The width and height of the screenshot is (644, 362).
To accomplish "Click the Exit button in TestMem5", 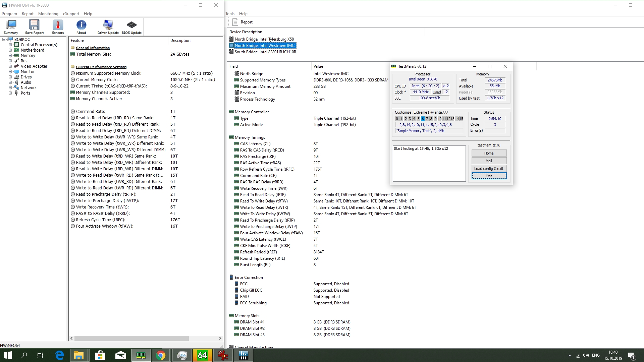I will tap(489, 176).
